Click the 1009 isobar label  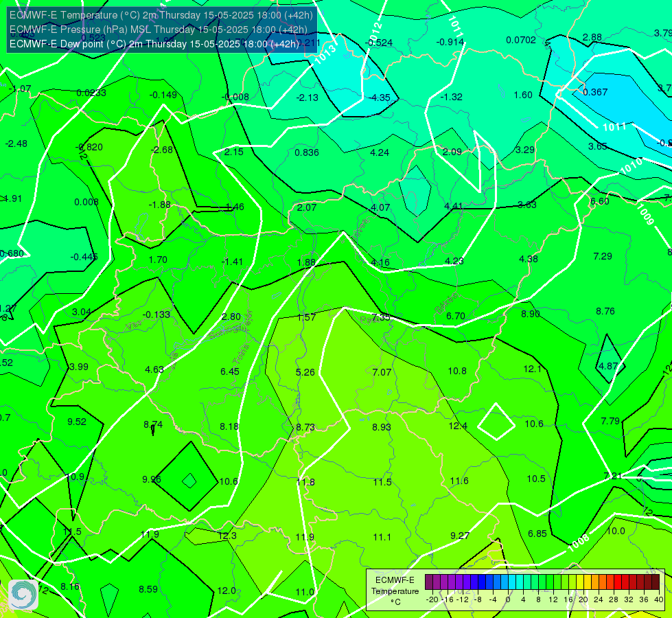click(x=645, y=214)
